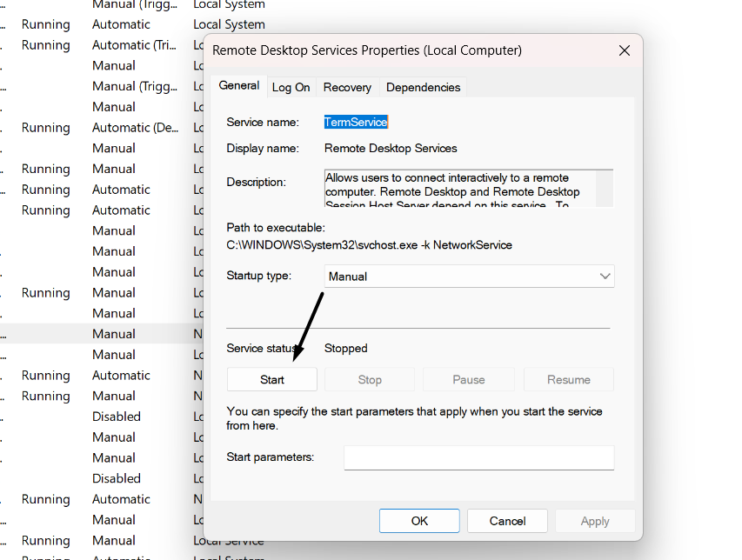Click the highlighted Manual row in services list
The height and width of the screenshot is (560, 742).
click(101, 334)
